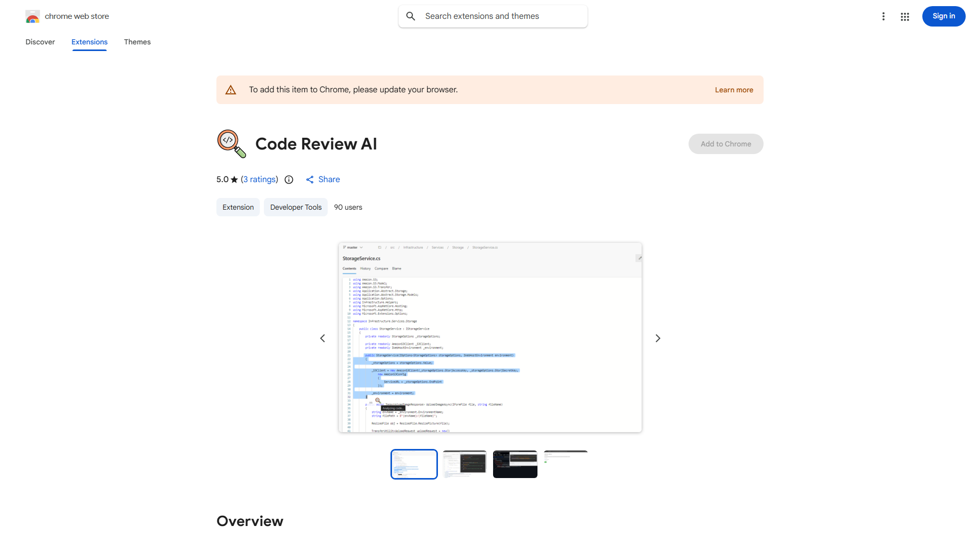Open the search magnifying glass icon
Image resolution: width=980 pixels, height=551 pixels.
[x=411, y=16]
